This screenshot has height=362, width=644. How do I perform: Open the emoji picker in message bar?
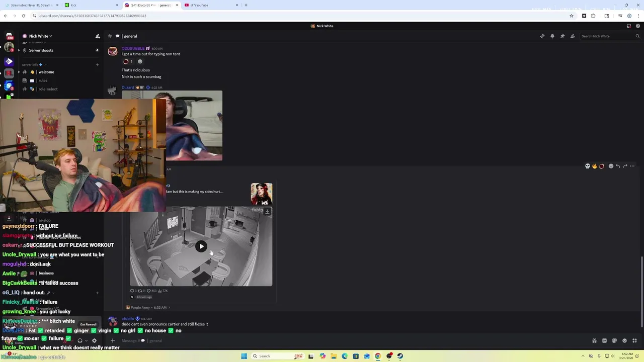pos(624,340)
